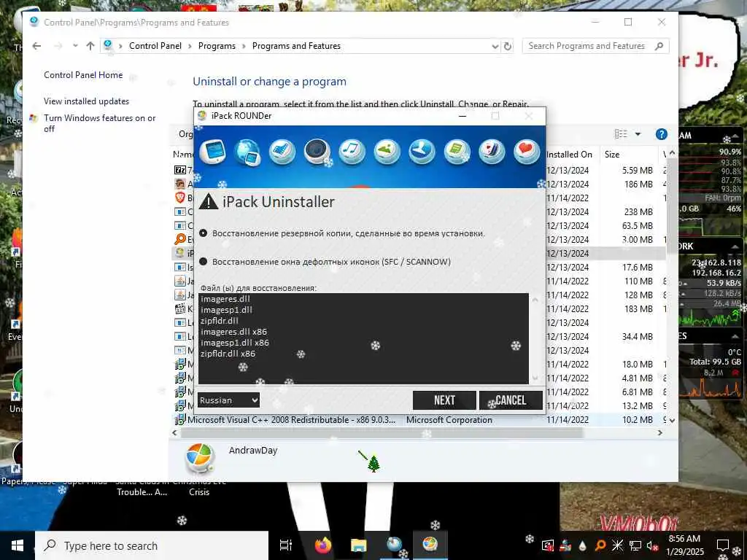Image resolution: width=747 pixels, height=560 pixels.
Task: Click the speaker disc icon in iPack banner
Action: tap(317, 152)
